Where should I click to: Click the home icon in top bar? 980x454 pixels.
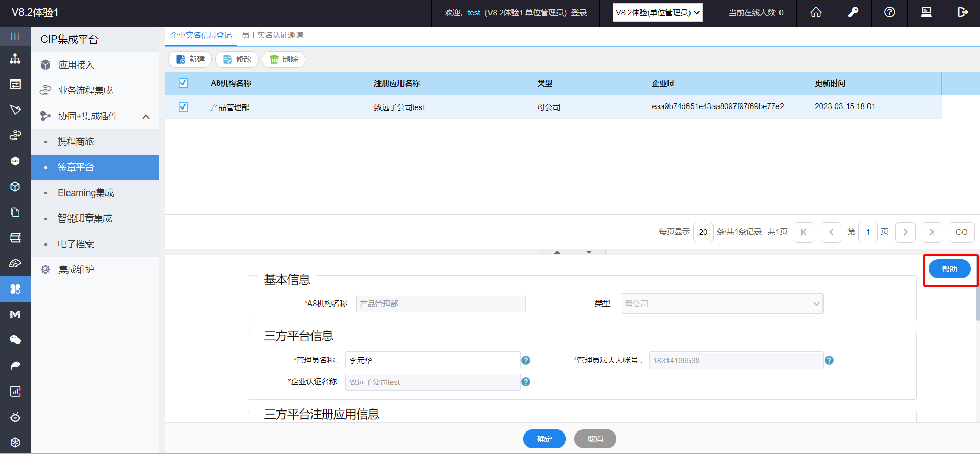tap(816, 12)
